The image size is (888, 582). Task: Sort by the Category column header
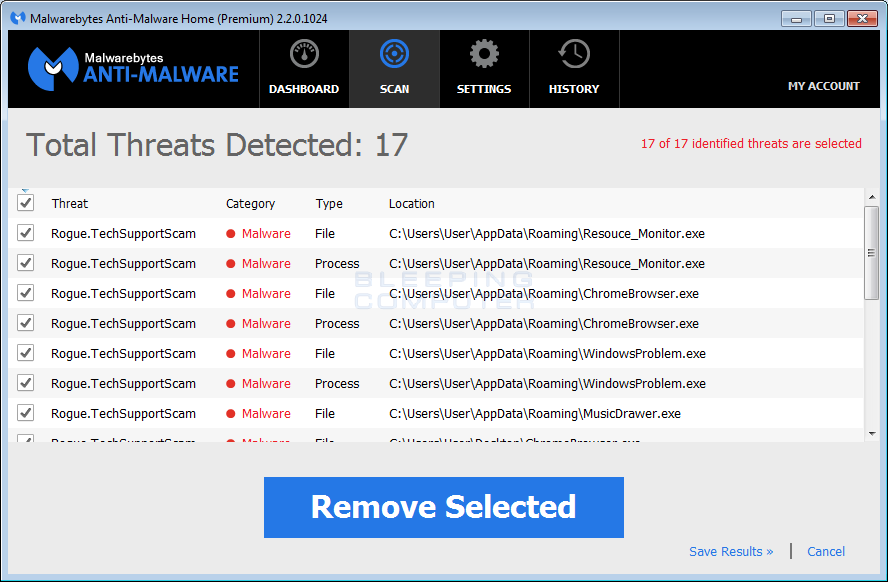[x=250, y=204]
